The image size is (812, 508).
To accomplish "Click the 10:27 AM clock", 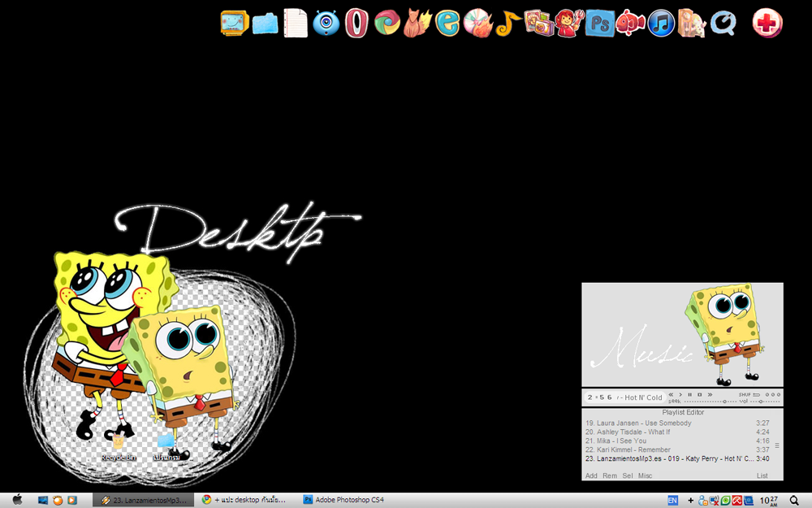I will pos(769,501).
